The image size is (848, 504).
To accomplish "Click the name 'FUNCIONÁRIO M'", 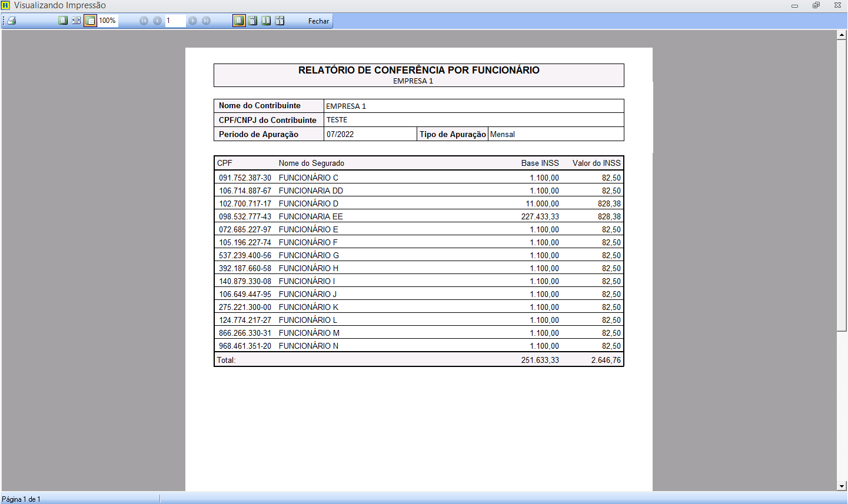I will [309, 333].
